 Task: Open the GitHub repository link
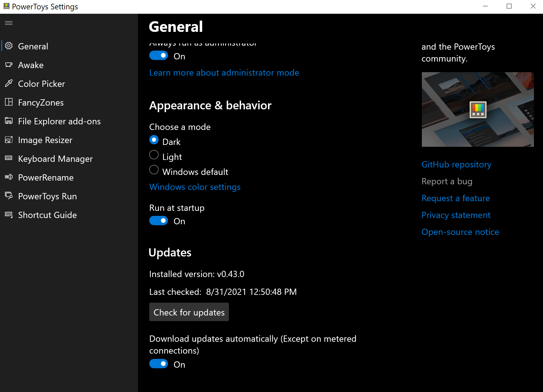tap(456, 164)
